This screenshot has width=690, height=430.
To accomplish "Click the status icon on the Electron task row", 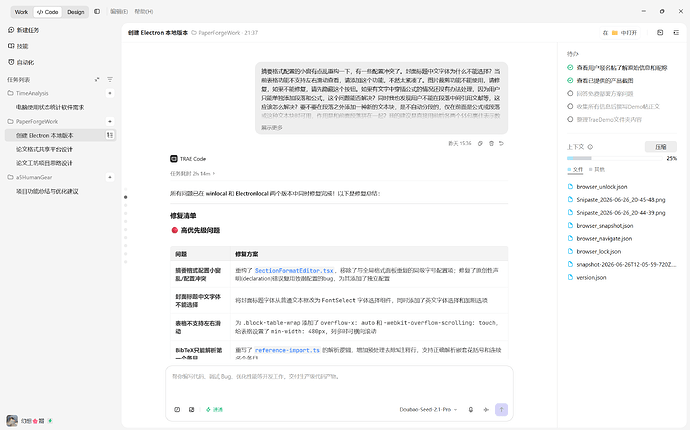I will pyautogui.click(x=110, y=135).
